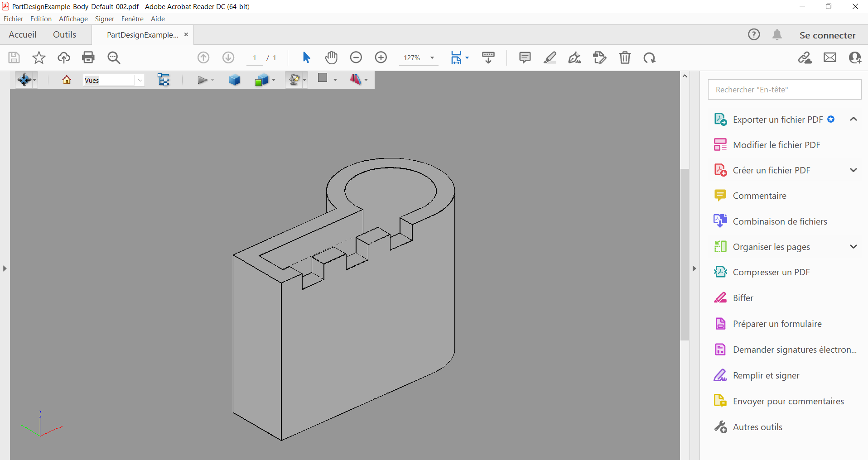The width and height of the screenshot is (868, 460).
Task: Toggle the 3D lighting scheme
Action: (x=294, y=80)
